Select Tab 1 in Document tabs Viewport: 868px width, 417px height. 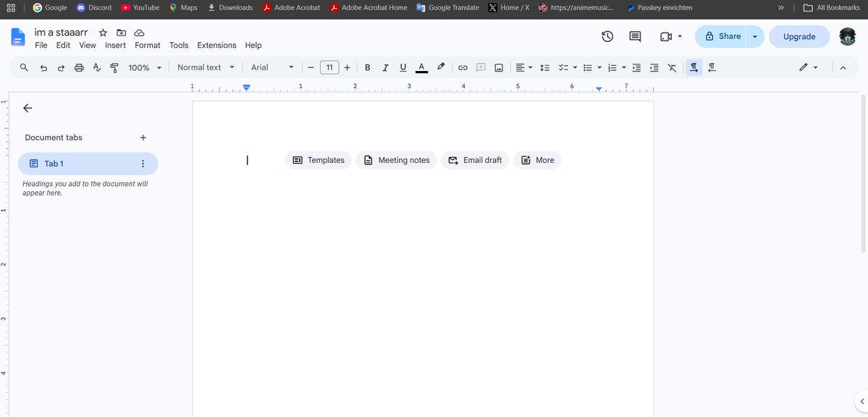(88, 164)
